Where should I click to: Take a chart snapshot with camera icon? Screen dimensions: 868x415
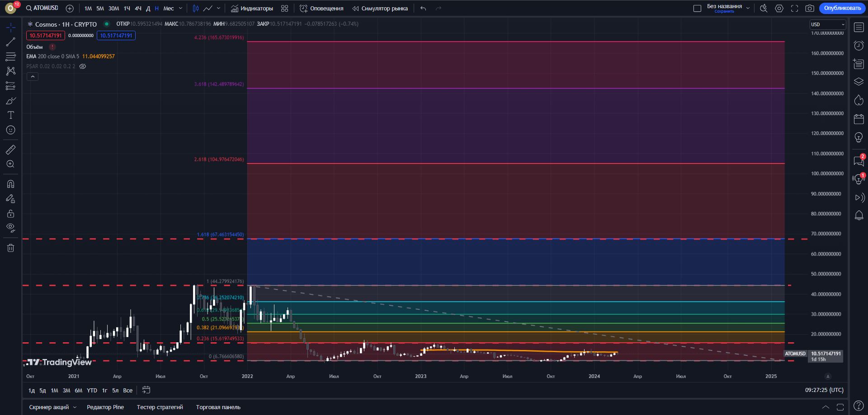810,8
